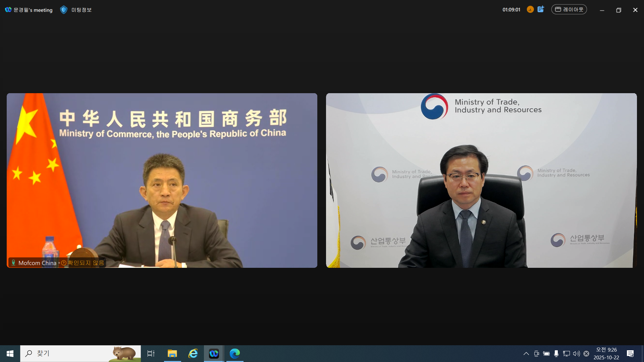This screenshot has width=644, height=362.
Task: Select the elapsed time 01:09:01
Action: pos(512,10)
